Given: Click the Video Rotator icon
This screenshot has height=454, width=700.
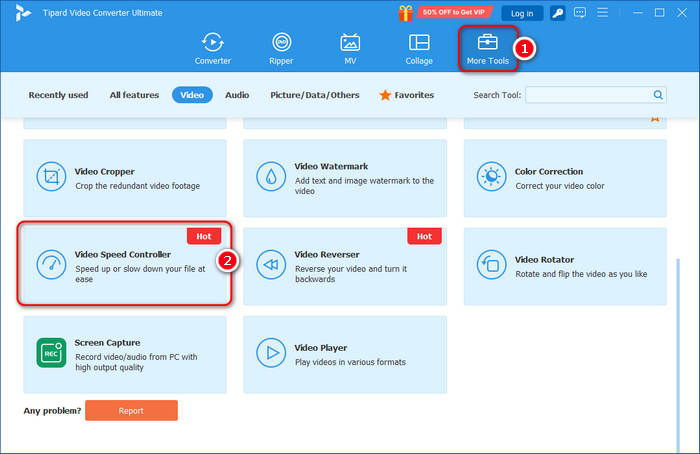Looking at the screenshot, I should tap(491, 264).
